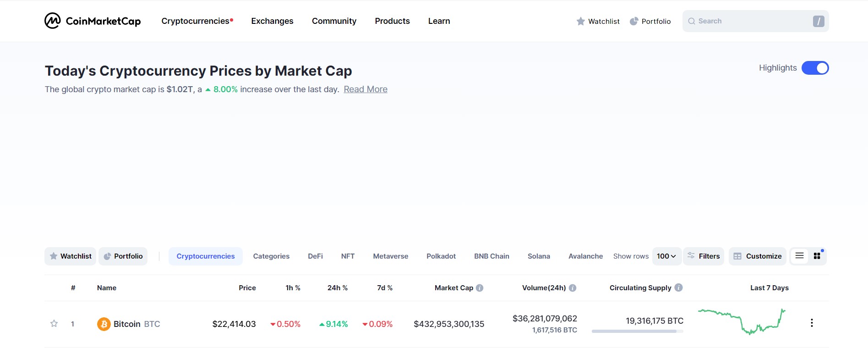Click the Last 7 Days column header

770,288
